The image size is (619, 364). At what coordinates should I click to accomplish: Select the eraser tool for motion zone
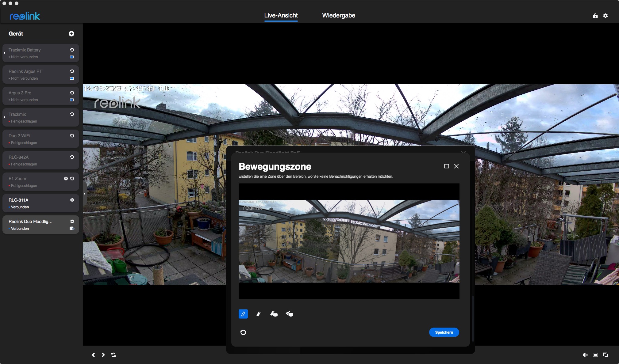(258, 314)
